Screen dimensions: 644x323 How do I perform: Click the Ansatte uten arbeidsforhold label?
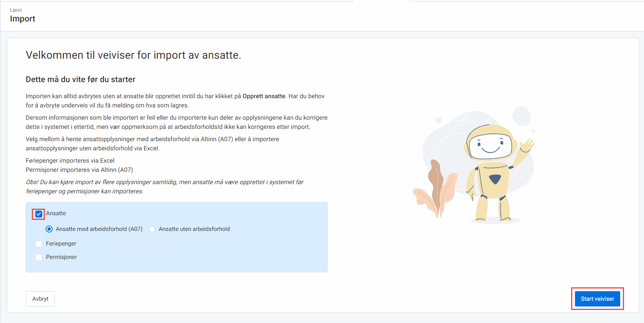pyautogui.click(x=194, y=229)
